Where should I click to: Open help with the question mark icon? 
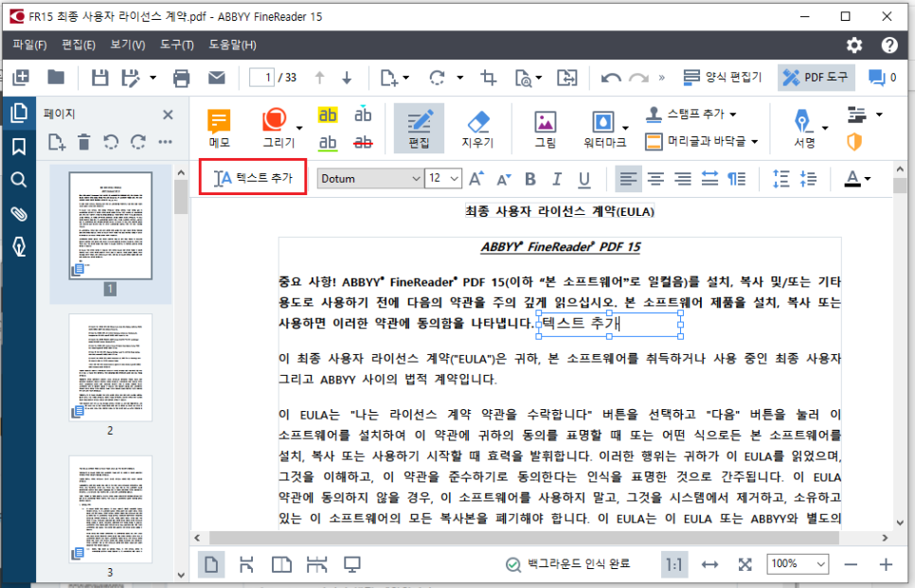[889, 45]
